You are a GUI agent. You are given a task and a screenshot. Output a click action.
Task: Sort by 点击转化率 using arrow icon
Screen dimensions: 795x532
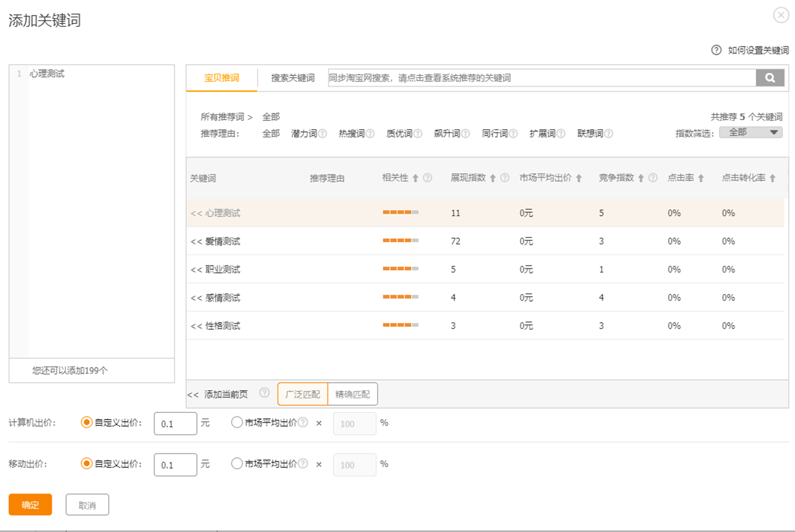[x=773, y=178]
